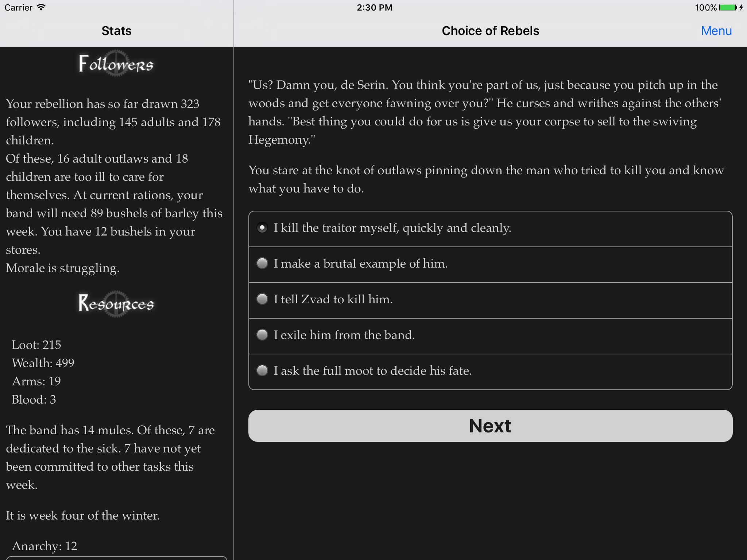Select 'I kill the traitor myself' radio button

click(263, 228)
